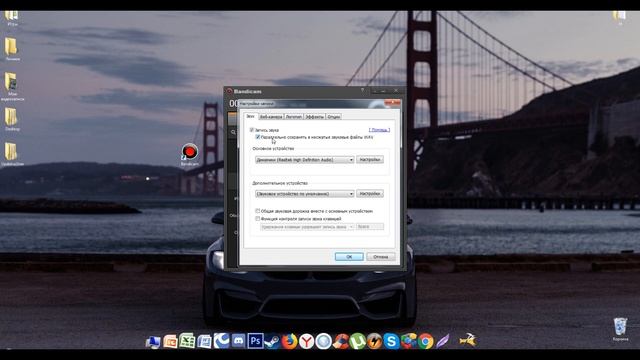Screen dimensions: 640x360
Task: Switch to the Веб-камера tab
Action: (x=271, y=117)
